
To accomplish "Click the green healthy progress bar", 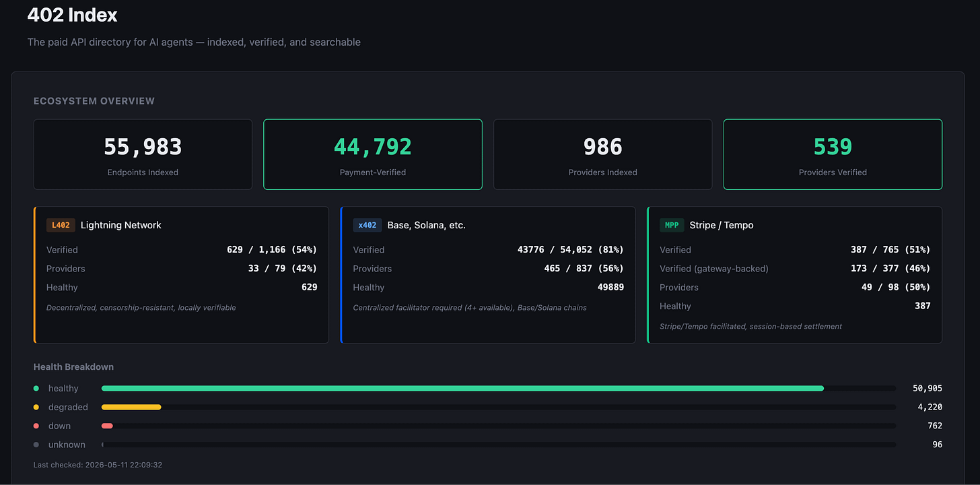I will 462,389.
